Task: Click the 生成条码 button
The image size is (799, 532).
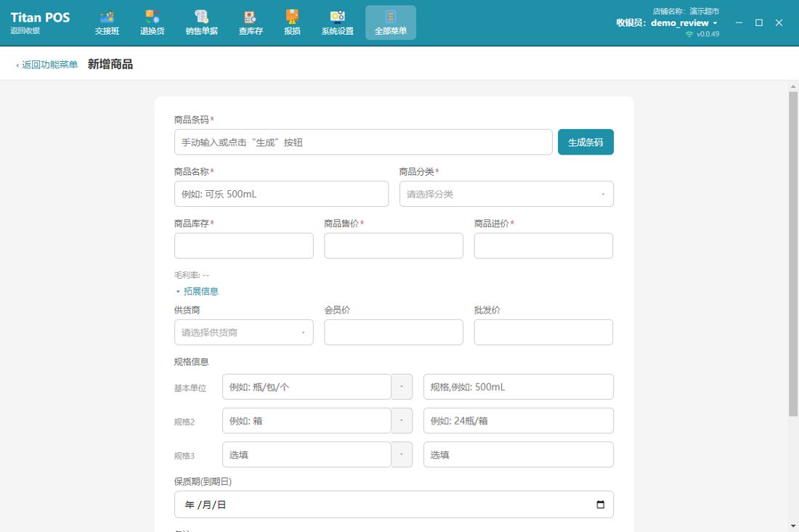Action: pyautogui.click(x=585, y=142)
